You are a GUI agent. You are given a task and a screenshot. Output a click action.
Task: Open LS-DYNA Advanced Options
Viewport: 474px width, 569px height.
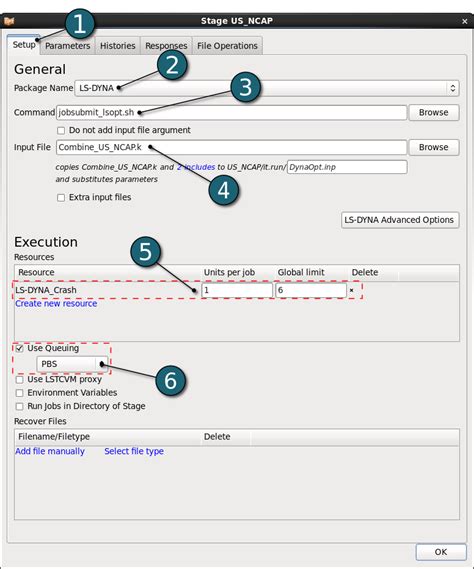pos(400,220)
